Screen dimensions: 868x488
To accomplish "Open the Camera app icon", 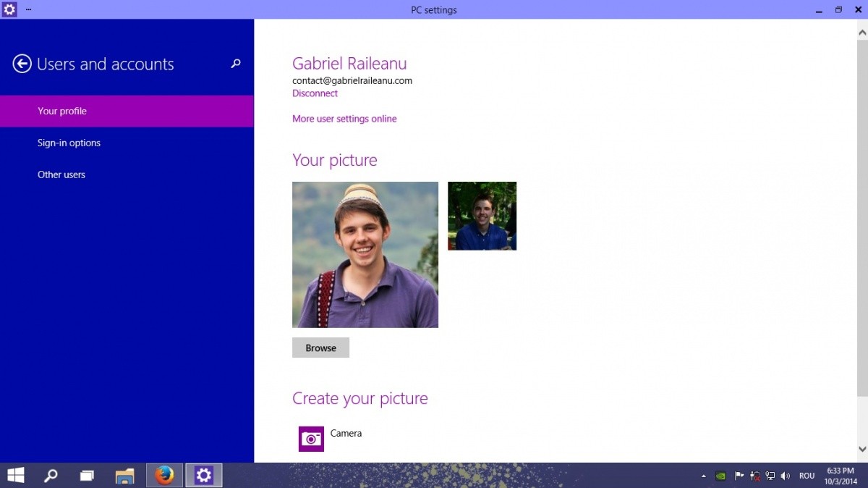I will pos(311,439).
